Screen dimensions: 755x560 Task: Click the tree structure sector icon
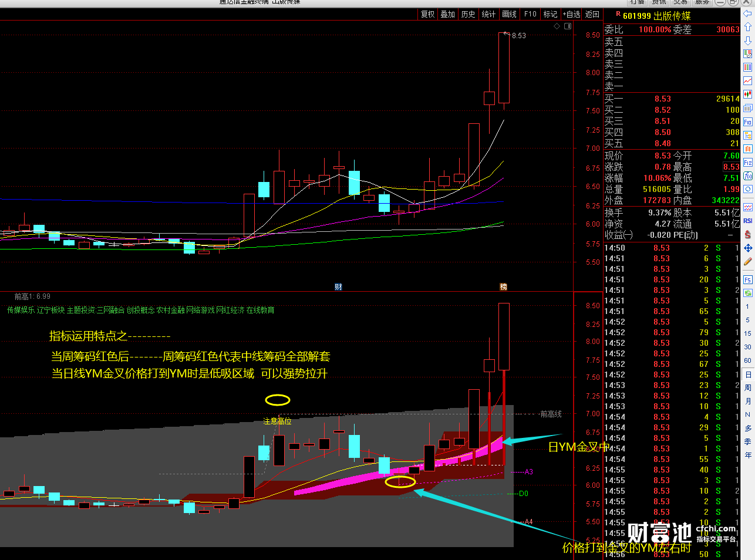[x=748, y=135]
